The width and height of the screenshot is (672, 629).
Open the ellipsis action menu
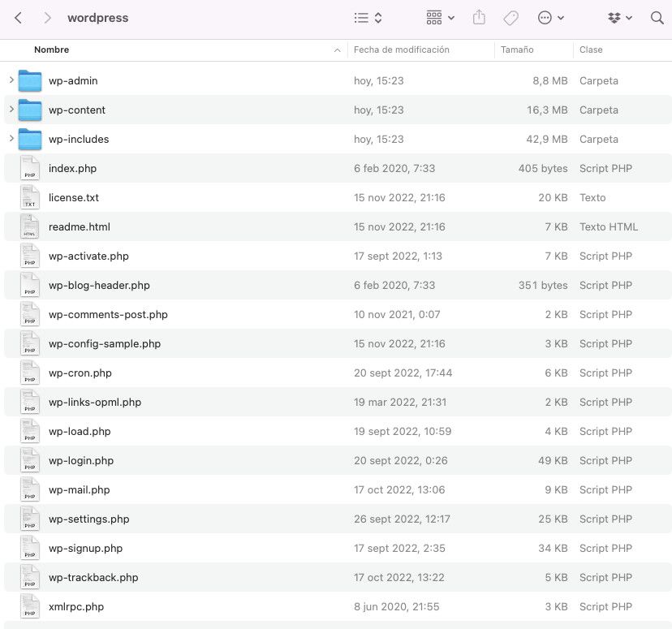551,18
